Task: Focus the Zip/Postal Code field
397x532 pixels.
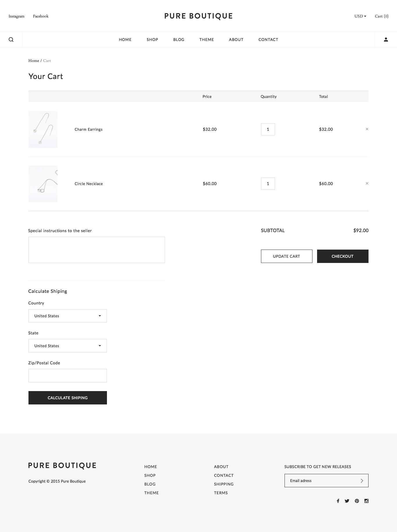Action: (68, 376)
